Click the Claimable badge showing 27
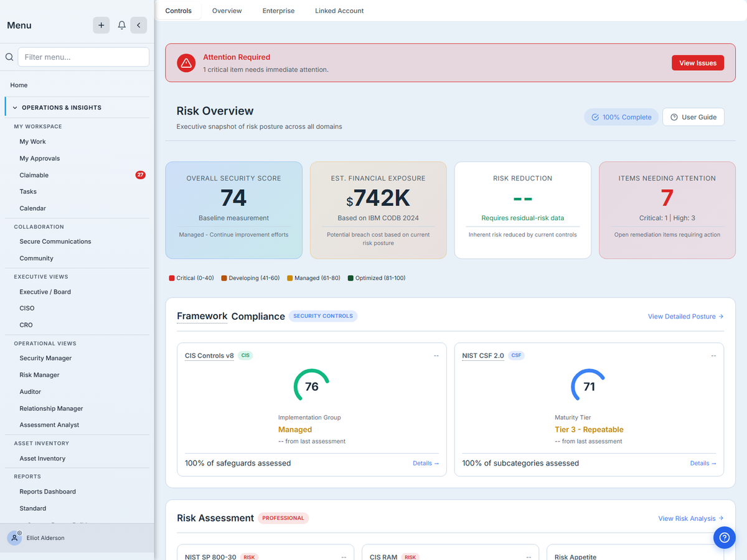 (x=140, y=175)
